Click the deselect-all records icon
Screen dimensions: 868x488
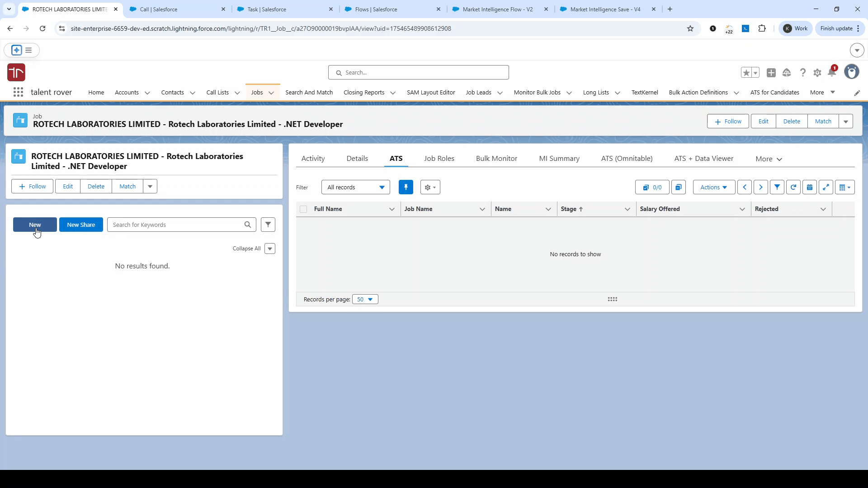[x=679, y=187]
